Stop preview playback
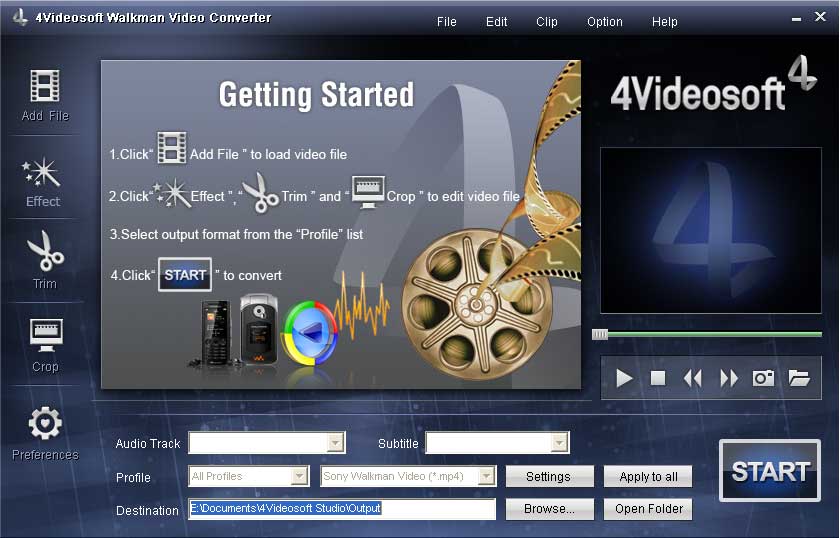 pos(658,378)
